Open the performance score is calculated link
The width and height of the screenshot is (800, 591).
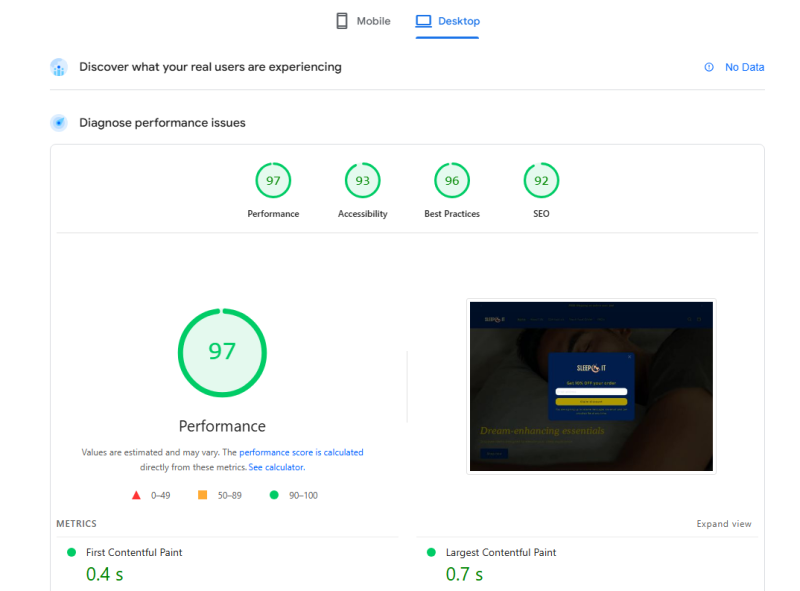(301, 452)
